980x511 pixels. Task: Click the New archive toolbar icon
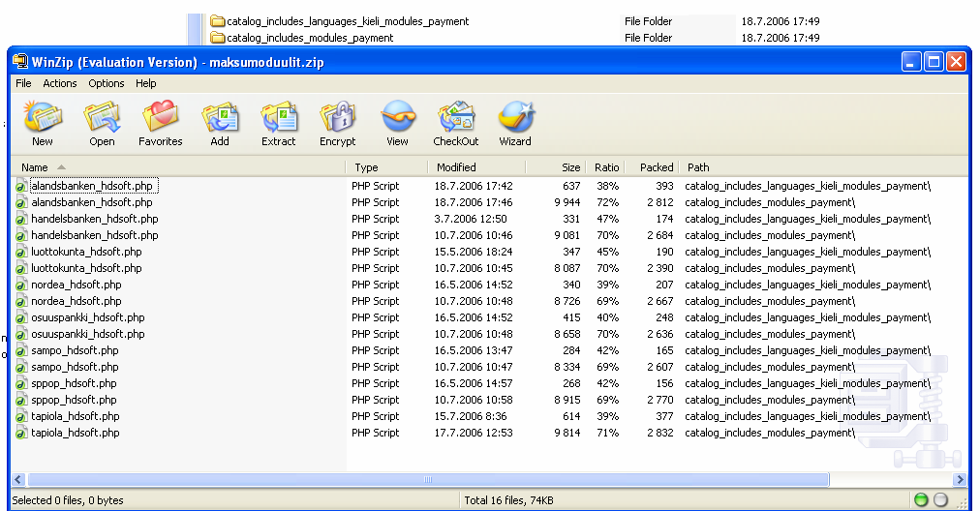43,117
